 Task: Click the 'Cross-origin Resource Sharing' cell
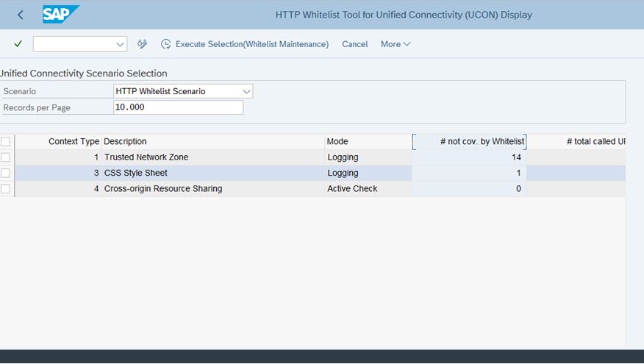coord(213,188)
